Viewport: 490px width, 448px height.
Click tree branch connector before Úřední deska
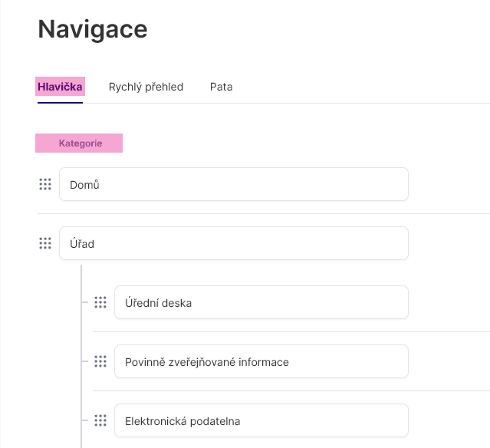(x=85, y=302)
